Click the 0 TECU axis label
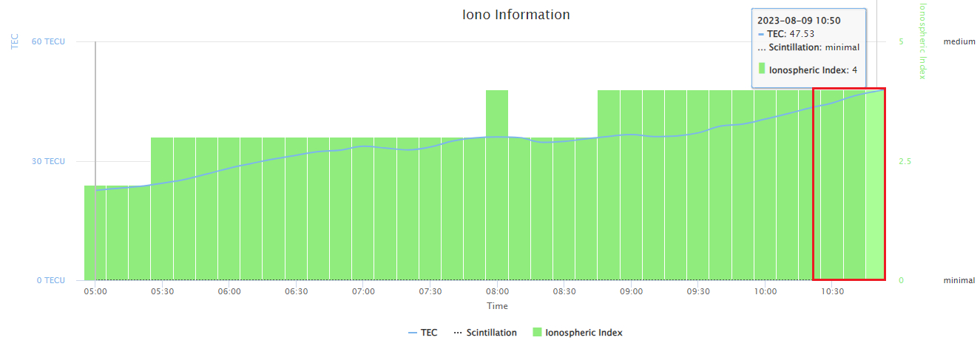This screenshot has width=980, height=346. tap(50, 280)
